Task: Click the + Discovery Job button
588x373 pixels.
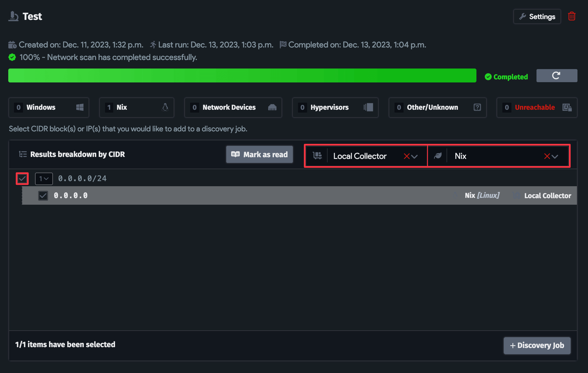Action: [537, 345]
